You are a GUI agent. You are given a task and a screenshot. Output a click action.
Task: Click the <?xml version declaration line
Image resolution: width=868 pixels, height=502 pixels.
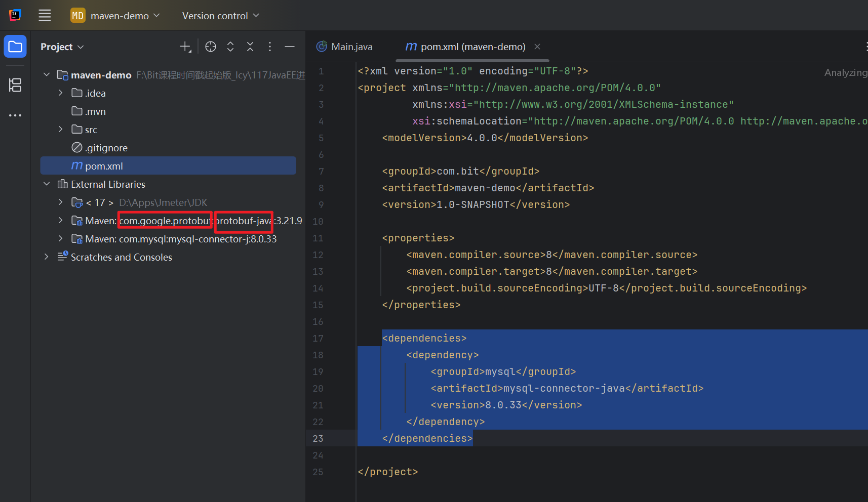(x=473, y=71)
